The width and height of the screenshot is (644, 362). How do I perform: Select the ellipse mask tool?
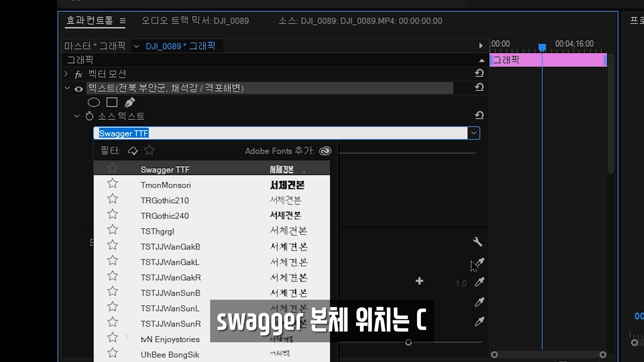tap(94, 102)
